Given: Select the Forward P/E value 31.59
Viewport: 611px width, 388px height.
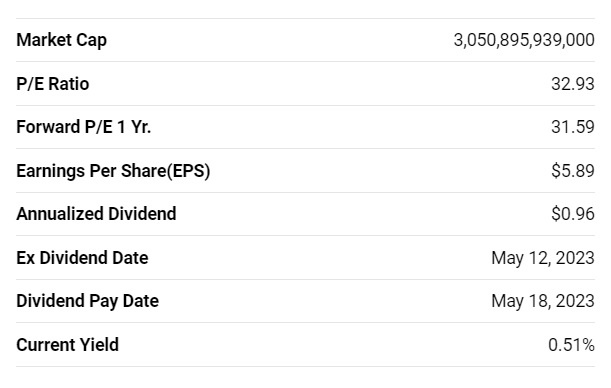Looking at the screenshot, I should coord(573,127).
